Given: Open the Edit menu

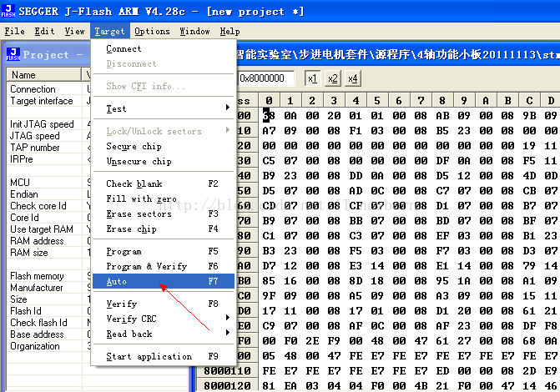Looking at the screenshot, I should (x=44, y=32).
